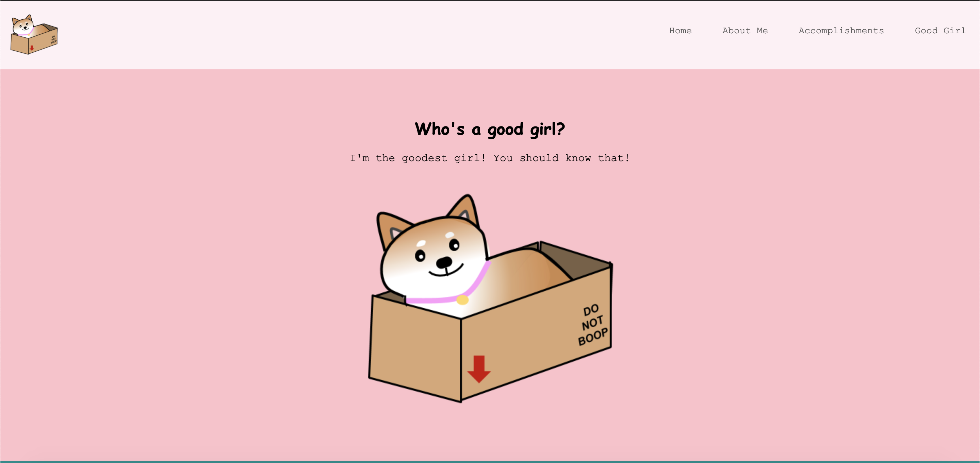Image resolution: width=980 pixels, height=463 pixels.
Task: Tap the yellow tag on the collar
Action: [462, 300]
